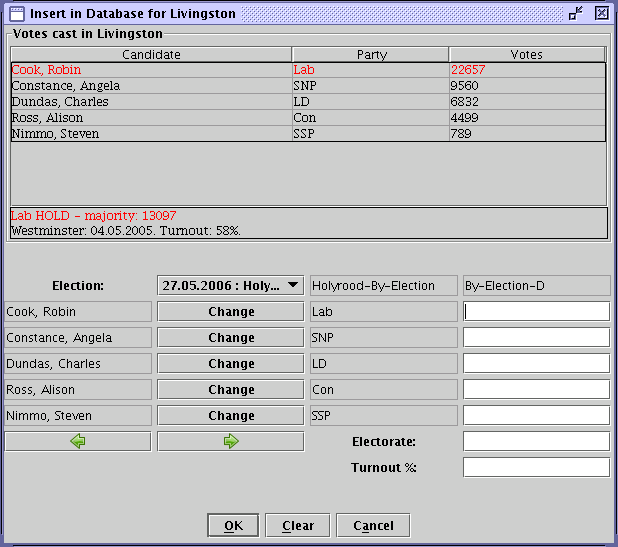
Task: Click the Con party cell in table
Action: [x=370, y=118]
